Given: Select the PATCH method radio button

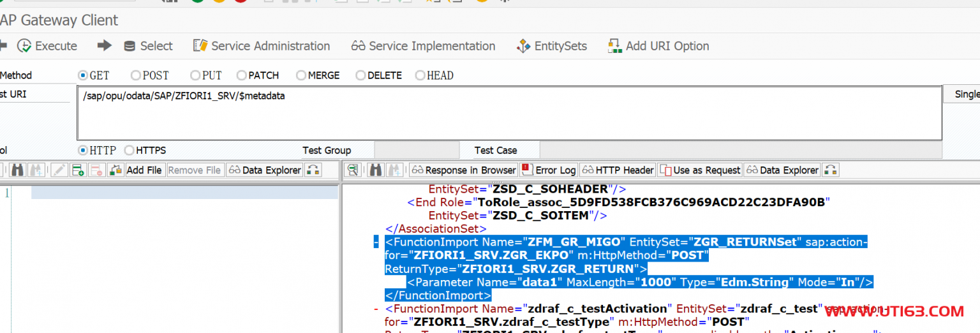Looking at the screenshot, I should pos(241,75).
